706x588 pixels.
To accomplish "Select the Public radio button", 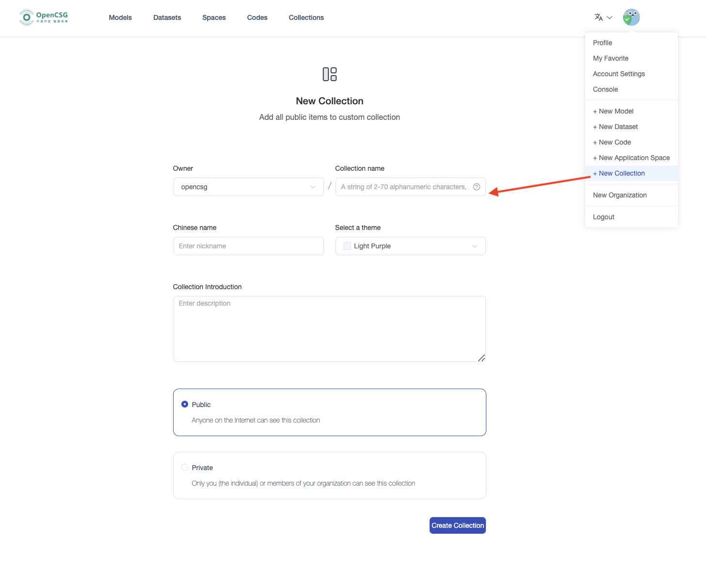I will click(185, 404).
